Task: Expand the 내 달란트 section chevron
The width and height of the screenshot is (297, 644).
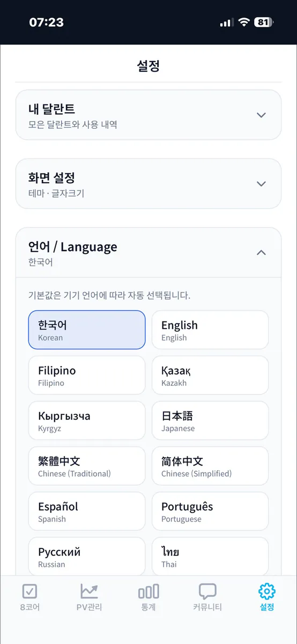Action: 261,115
